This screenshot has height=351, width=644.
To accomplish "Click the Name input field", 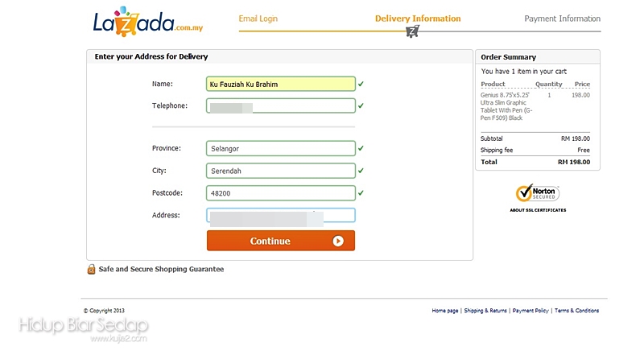I will 280,84.
